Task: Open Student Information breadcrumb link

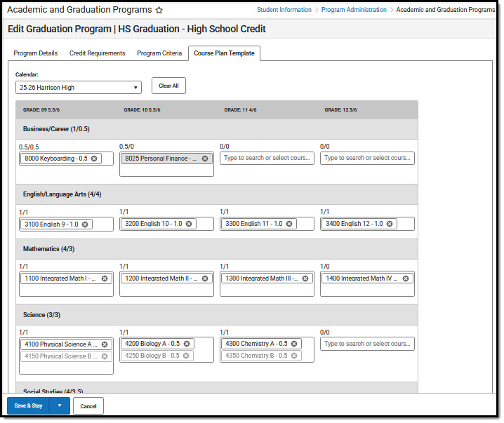Action: (x=284, y=10)
